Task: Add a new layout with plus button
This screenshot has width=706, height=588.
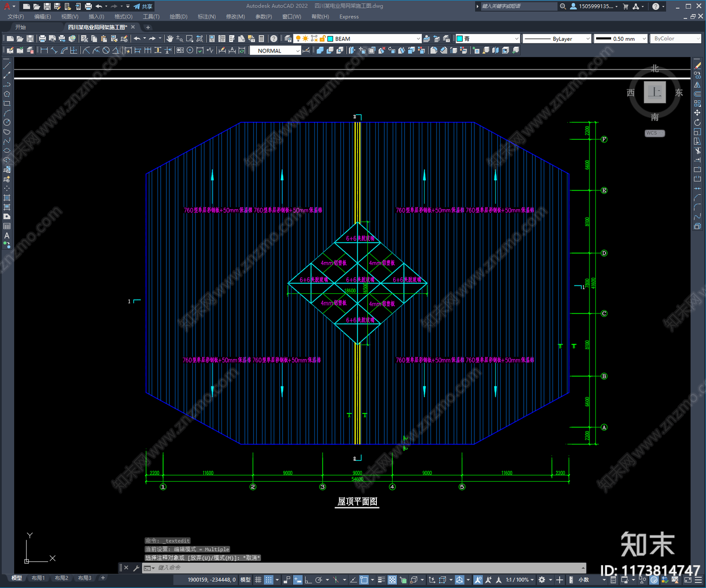Action: tap(103, 578)
